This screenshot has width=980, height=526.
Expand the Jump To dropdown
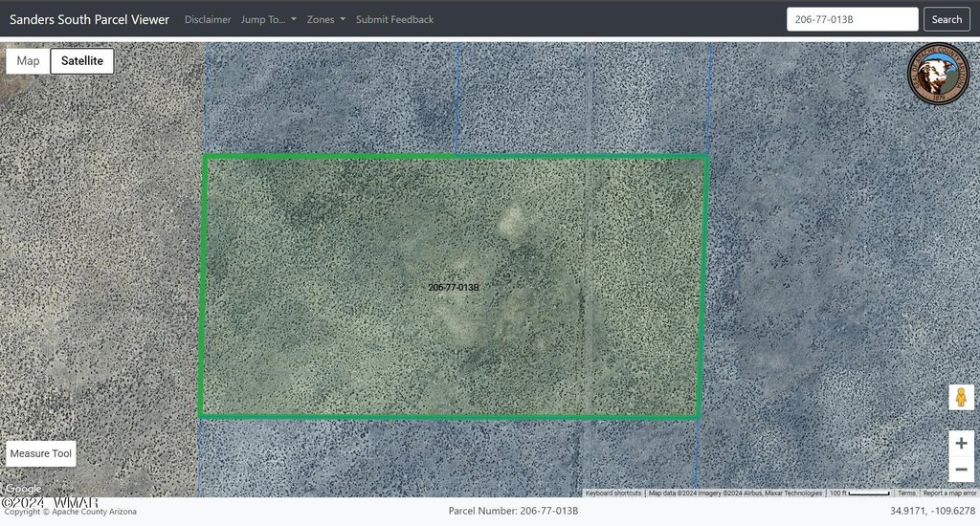tap(268, 19)
